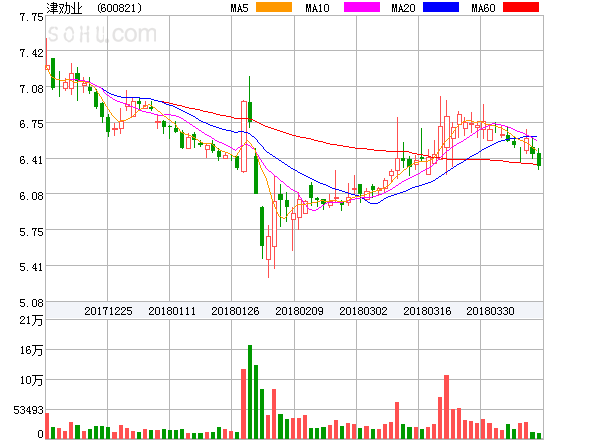Click the 20180302 date label

(x=363, y=311)
